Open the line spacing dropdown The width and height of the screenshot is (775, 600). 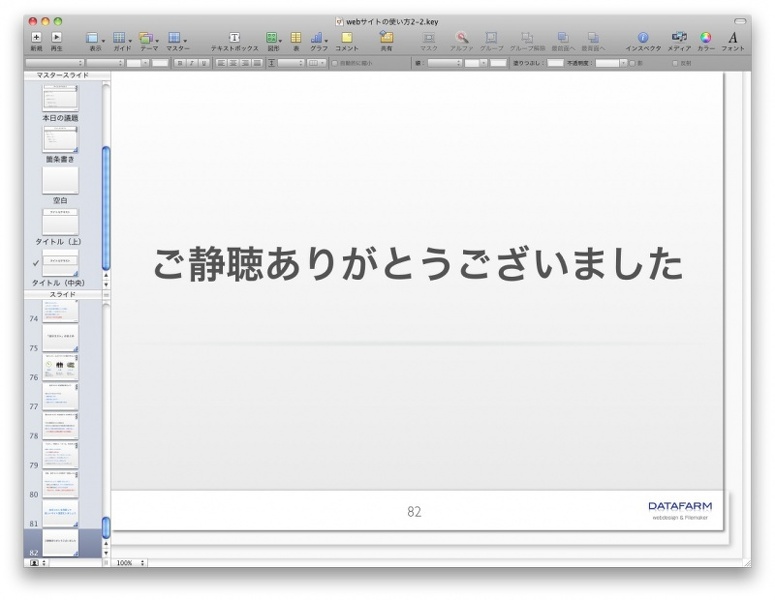point(291,63)
